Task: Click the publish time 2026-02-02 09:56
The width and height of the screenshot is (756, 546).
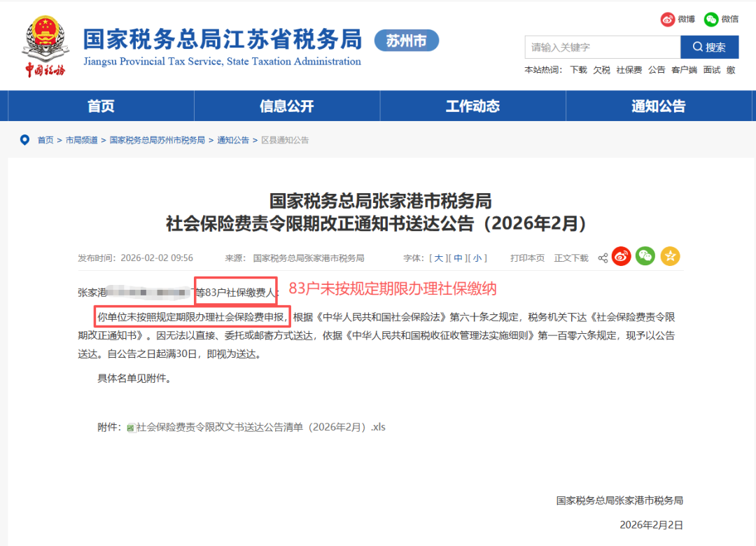Action: tap(157, 258)
